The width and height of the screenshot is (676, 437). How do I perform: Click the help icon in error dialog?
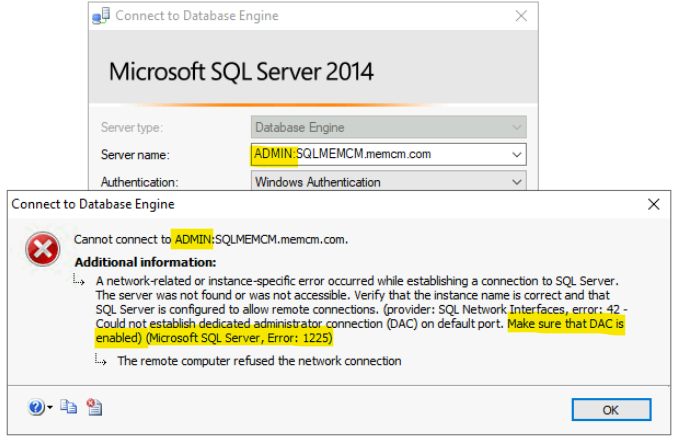click(36, 407)
